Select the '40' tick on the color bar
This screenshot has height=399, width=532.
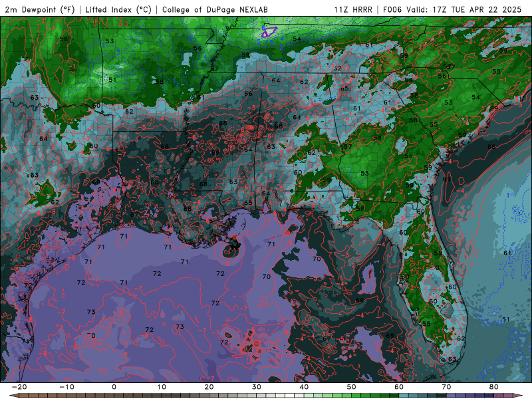pos(304,387)
